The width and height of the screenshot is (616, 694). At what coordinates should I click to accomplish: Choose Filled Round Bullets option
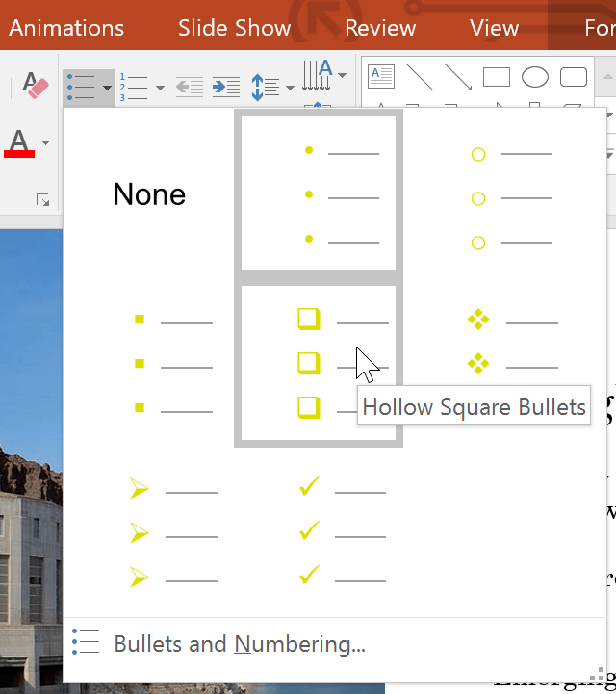[319, 193]
